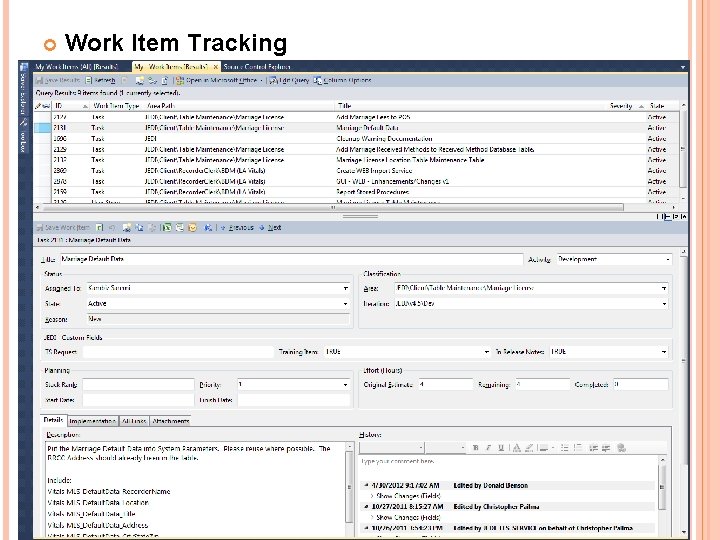Click the Save Work Item button
The width and height of the screenshot is (720, 540).
(63, 227)
